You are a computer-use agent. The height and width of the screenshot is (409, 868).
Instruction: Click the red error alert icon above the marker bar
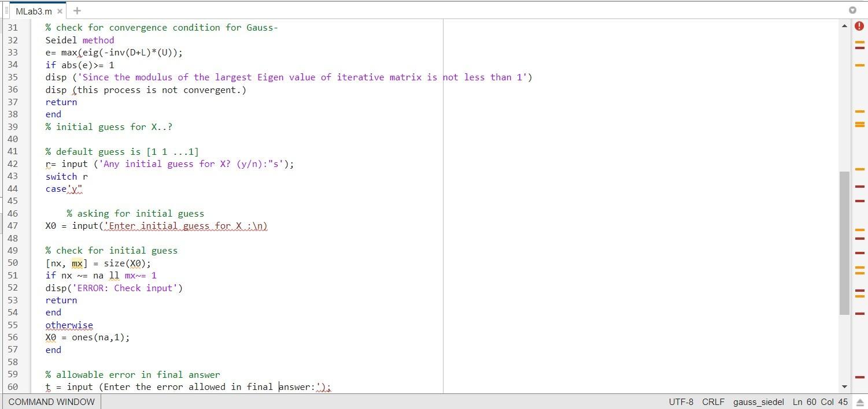(859, 26)
